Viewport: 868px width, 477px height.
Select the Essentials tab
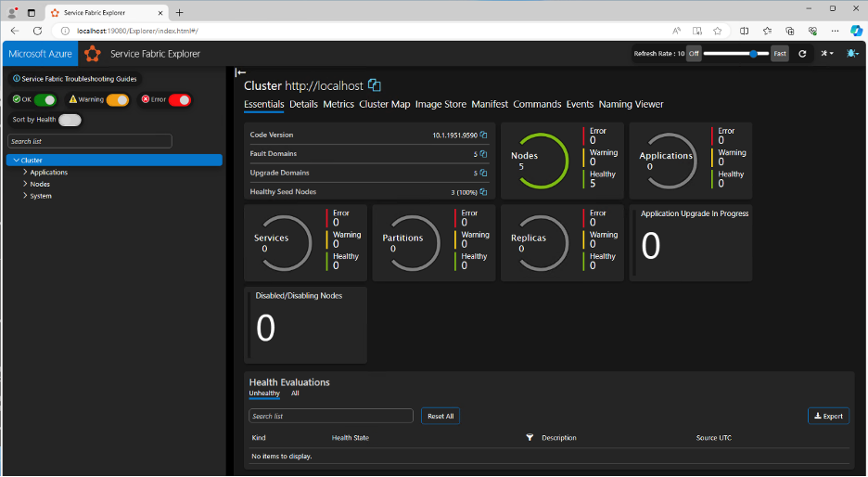click(264, 104)
